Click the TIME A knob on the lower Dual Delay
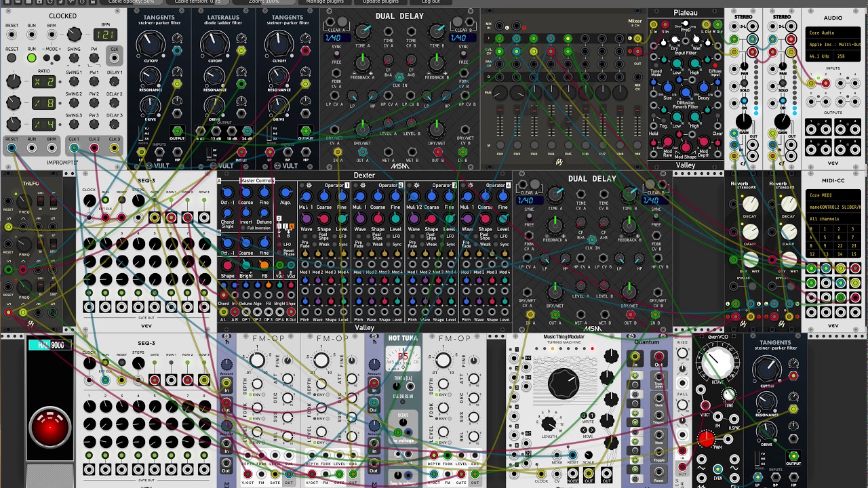 (x=555, y=195)
